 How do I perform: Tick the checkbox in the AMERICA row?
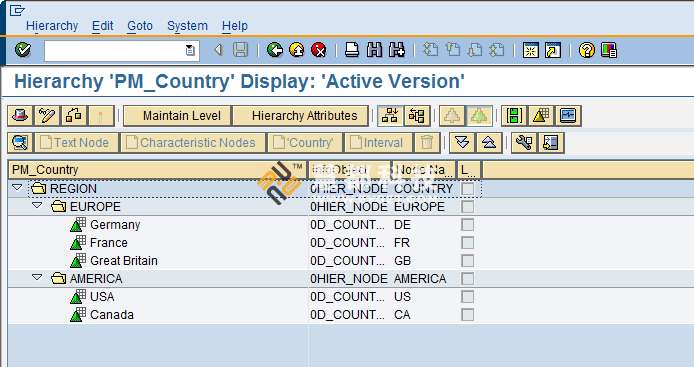pos(467,279)
